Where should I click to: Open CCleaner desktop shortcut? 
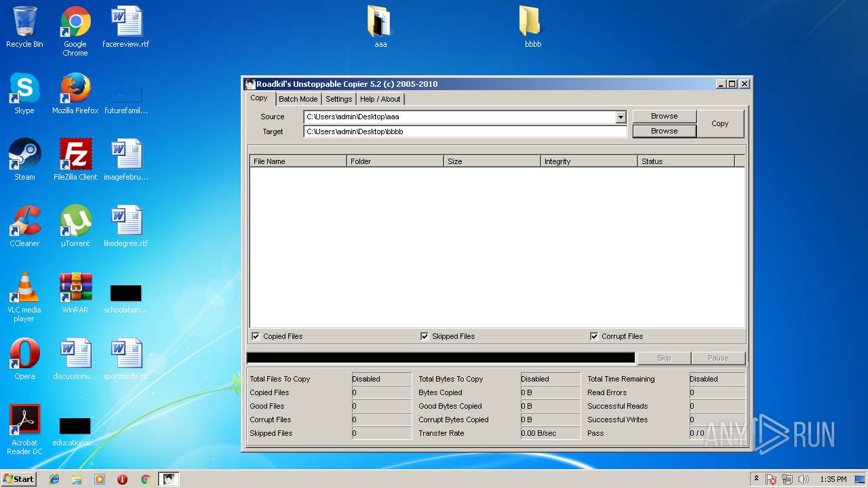point(24,226)
